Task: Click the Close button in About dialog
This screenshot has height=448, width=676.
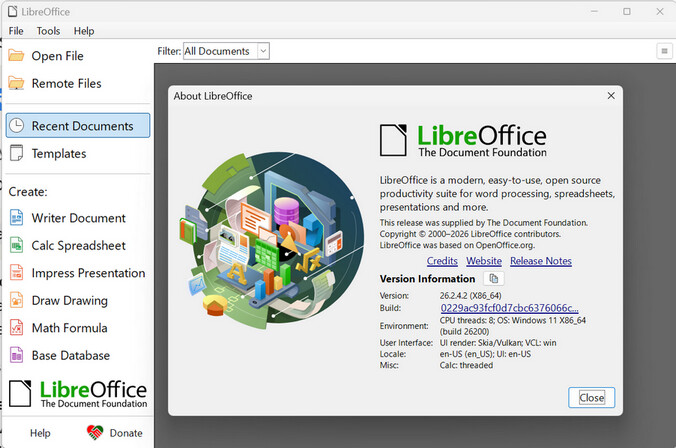Action: click(x=592, y=398)
